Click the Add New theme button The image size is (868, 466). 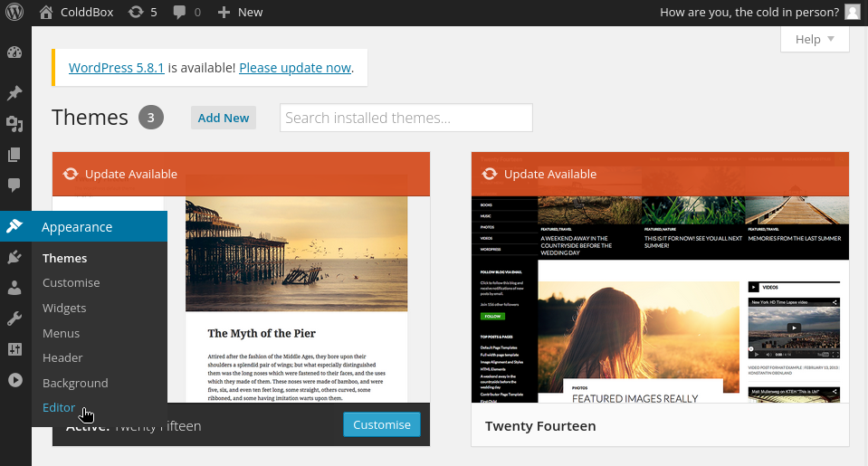pos(224,118)
